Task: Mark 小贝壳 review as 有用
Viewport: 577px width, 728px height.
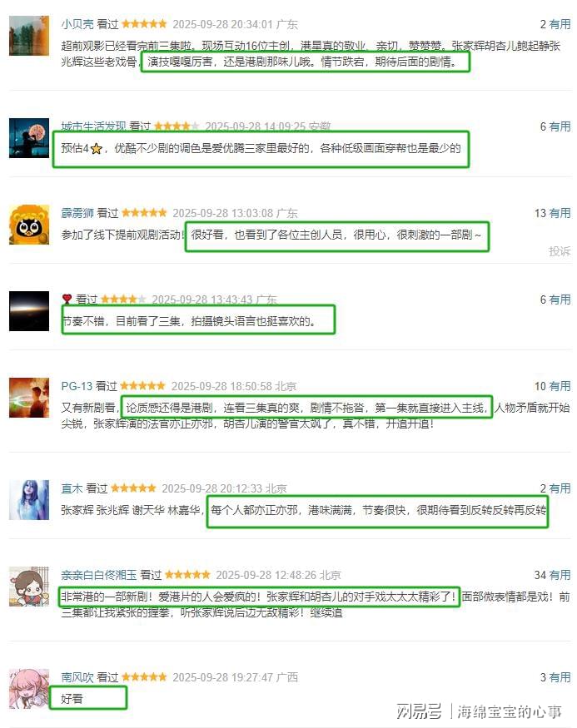Action: 555,24
